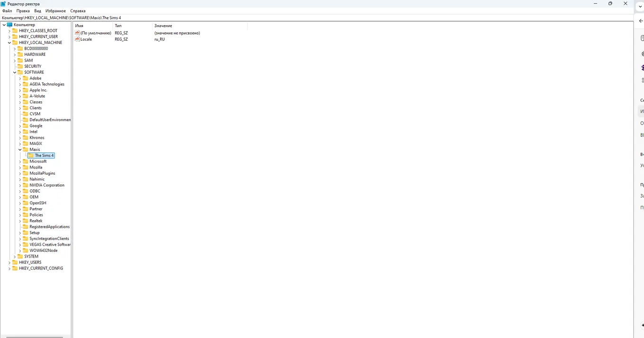
Task: Click the Khronos folder icon
Action: click(25, 137)
